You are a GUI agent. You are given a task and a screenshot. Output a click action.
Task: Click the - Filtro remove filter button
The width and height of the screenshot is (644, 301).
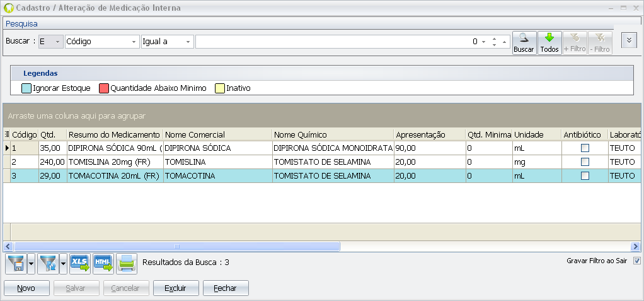600,43
